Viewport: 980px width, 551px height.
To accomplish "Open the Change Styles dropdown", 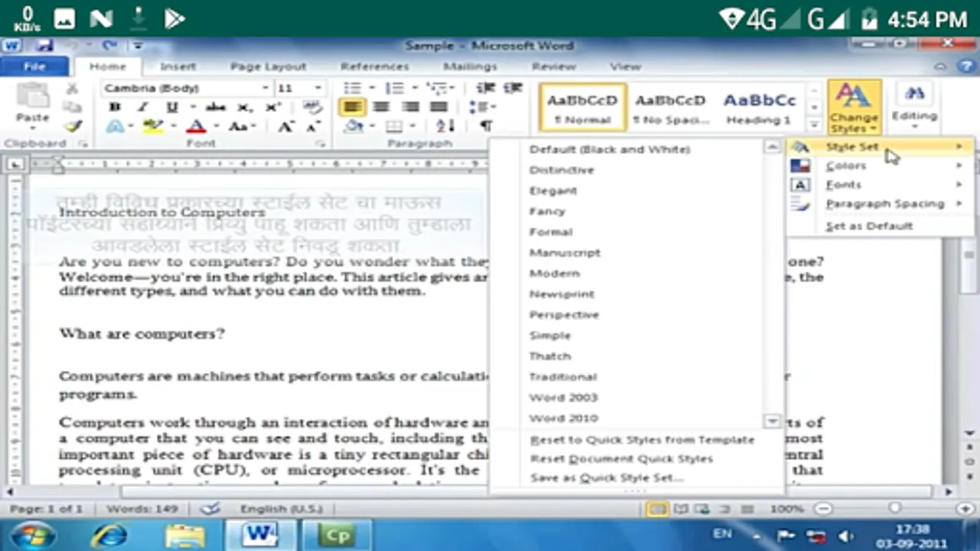I will point(854,108).
